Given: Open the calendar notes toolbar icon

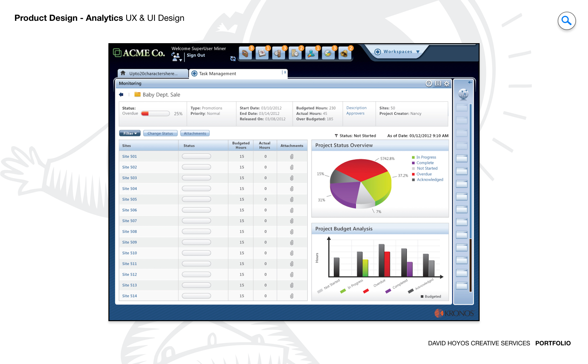Looking at the screenshot, I should click(262, 54).
